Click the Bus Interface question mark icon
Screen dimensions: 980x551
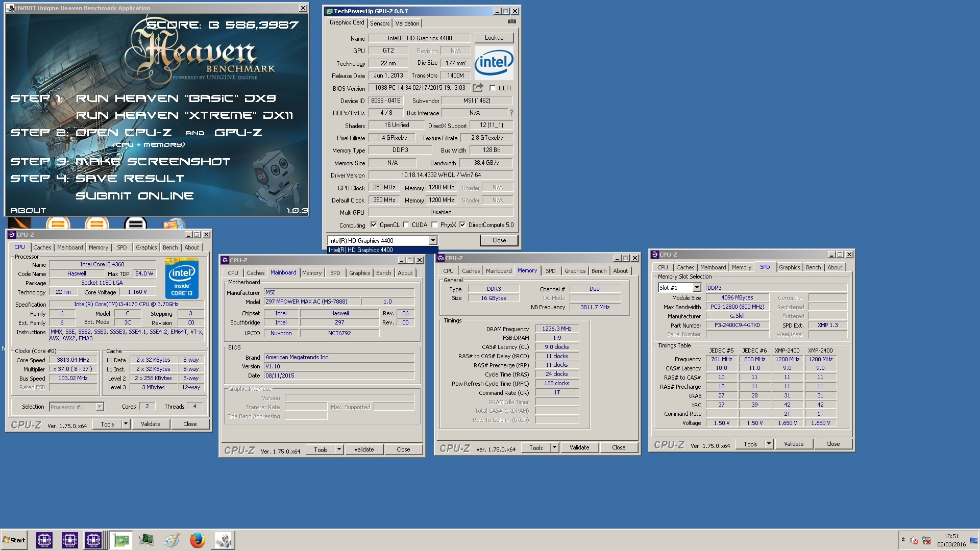[511, 113]
